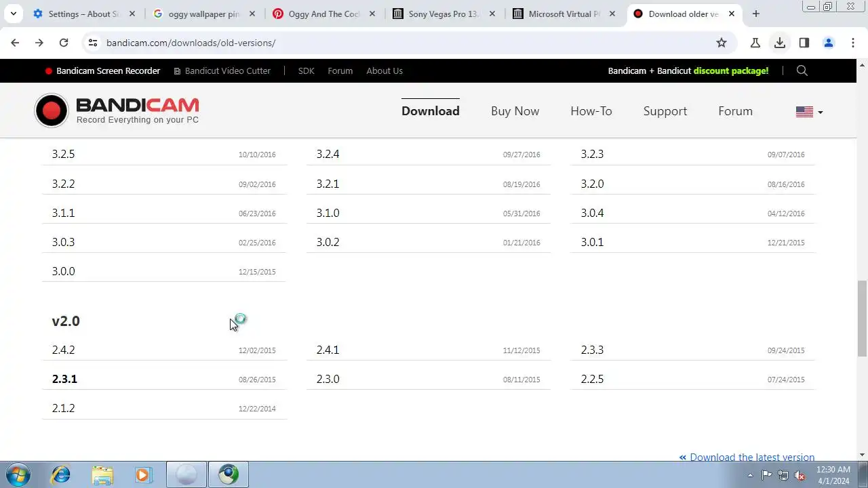Click the discount package promo link

688,70
